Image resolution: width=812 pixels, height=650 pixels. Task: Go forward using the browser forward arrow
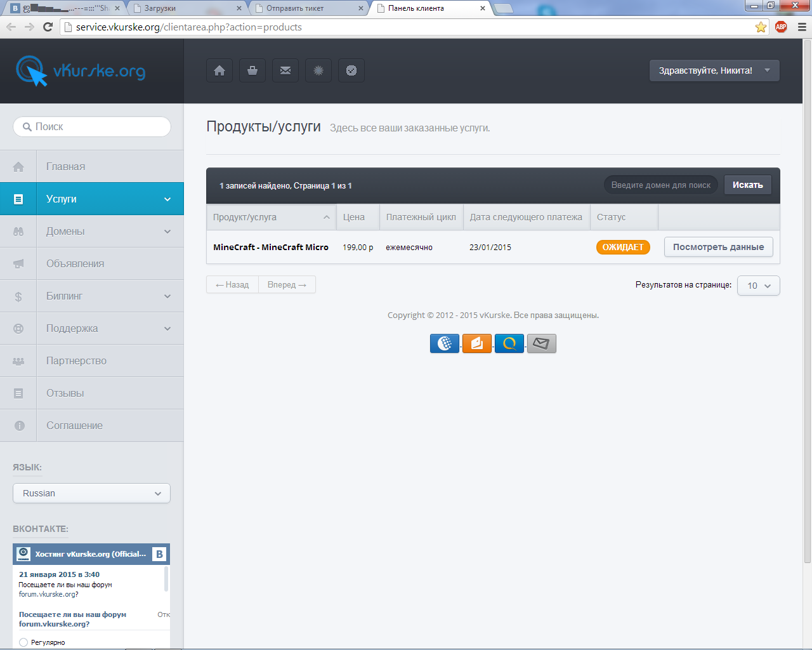pyautogui.click(x=29, y=27)
